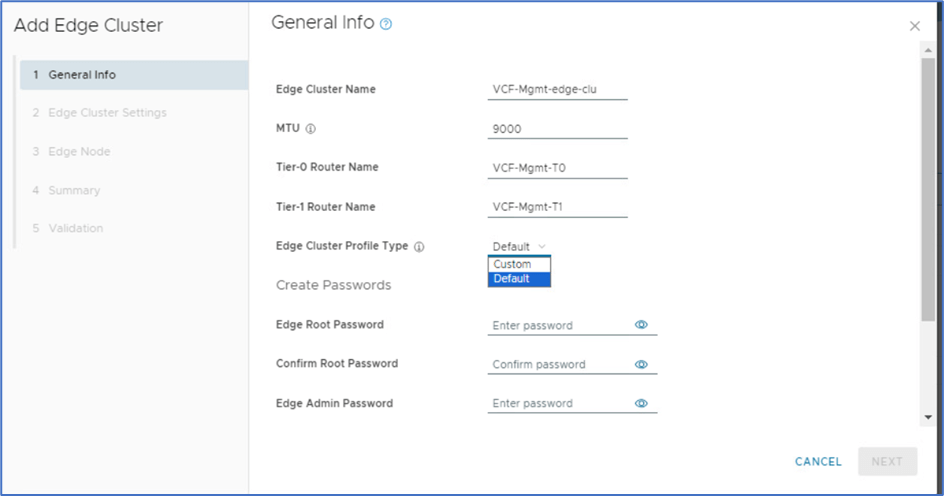Viewport: 944px width, 496px height.
Task: Close the Add Edge Cluster dialog
Action: [x=914, y=26]
